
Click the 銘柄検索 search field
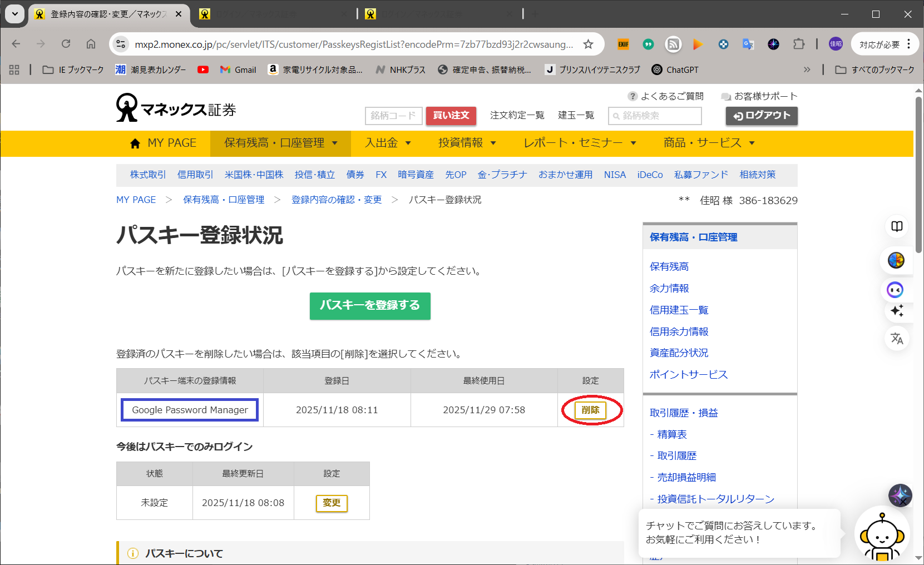tap(655, 116)
